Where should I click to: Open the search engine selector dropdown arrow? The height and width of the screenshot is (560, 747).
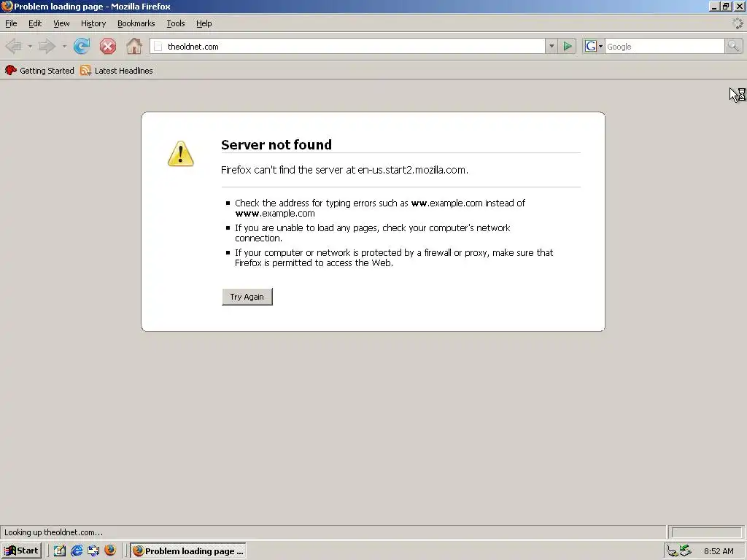pyautogui.click(x=600, y=46)
